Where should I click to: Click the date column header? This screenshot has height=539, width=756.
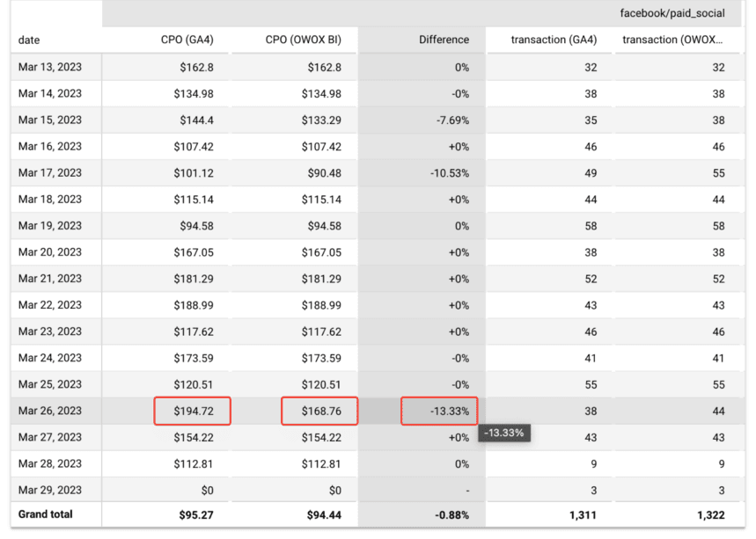click(29, 40)
